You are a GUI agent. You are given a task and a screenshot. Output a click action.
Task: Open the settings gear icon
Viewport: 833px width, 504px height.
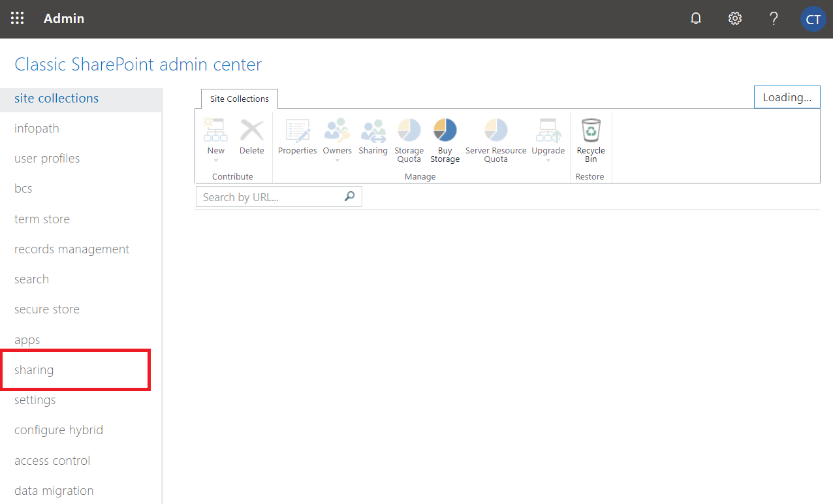tap(735, 18)
